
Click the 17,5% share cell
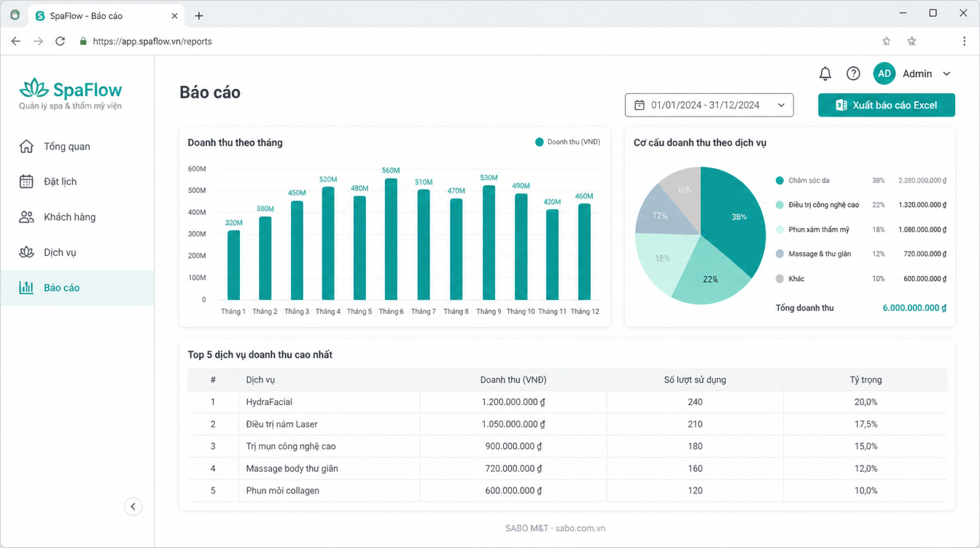tap(866, 424)
